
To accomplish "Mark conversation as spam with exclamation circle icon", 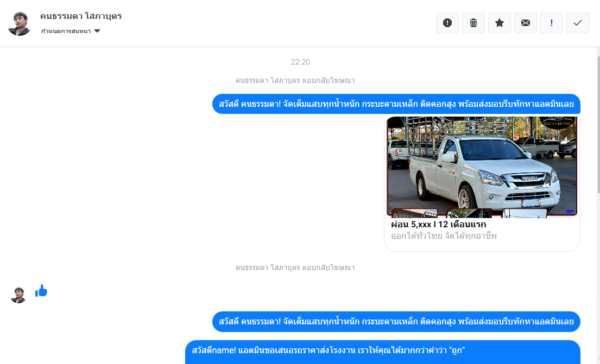I will [x=447, y=23].
